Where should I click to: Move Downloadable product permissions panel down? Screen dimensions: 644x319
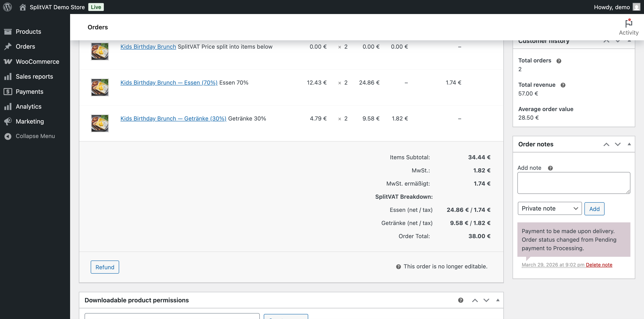pyautogui.click(x=486, y=300)
